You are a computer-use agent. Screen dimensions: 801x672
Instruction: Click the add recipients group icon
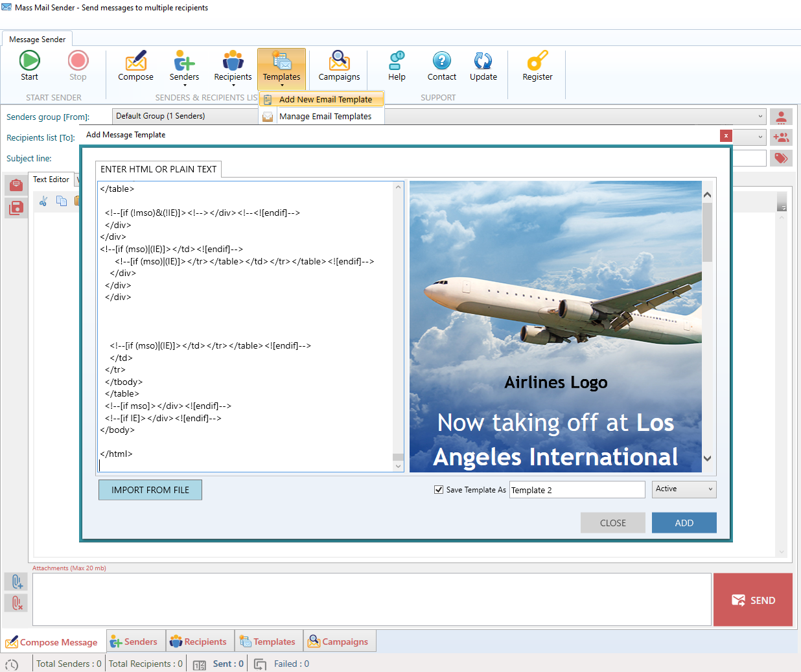[x=781, y=137]
